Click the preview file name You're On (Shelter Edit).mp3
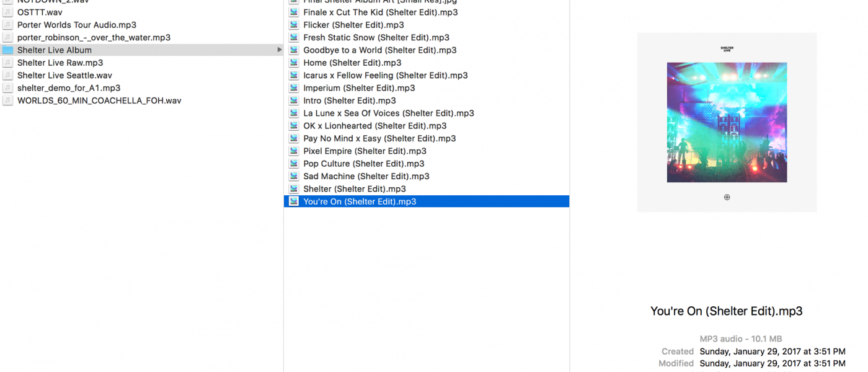This screenshot has width=868, height=372. click(726, 311)
